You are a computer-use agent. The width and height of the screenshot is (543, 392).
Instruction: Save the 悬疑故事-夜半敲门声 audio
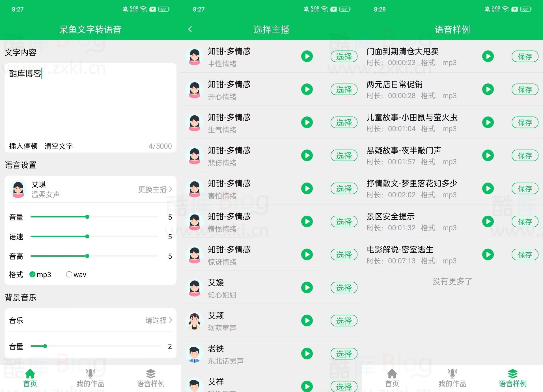(525, 155)
